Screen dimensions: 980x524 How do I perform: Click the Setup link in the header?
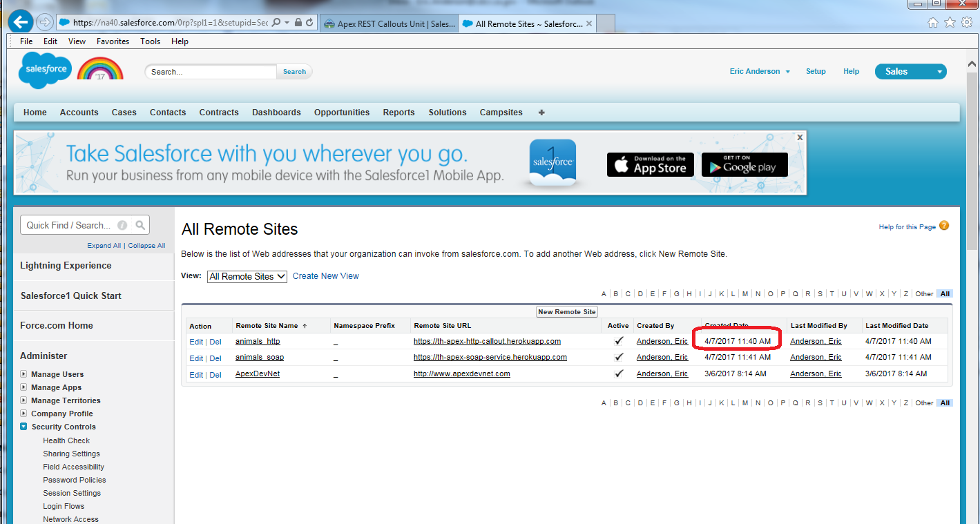[816, 71]
